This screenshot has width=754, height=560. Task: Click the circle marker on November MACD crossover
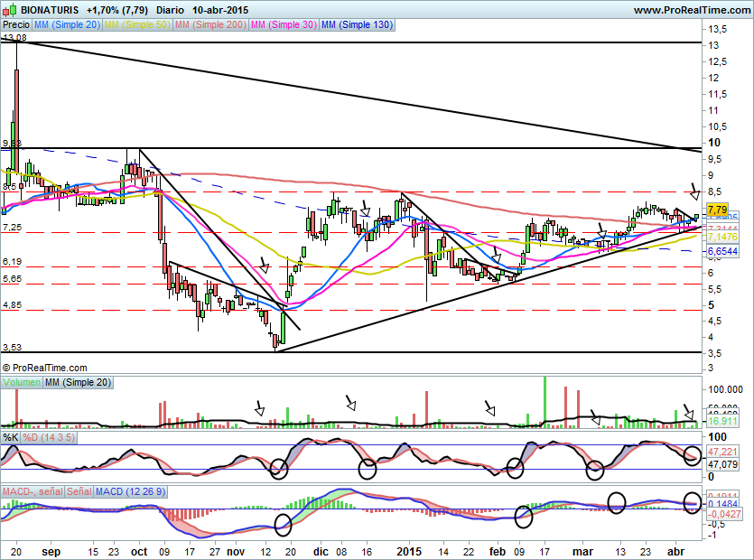pyautogui.click(x=283, y=523)
